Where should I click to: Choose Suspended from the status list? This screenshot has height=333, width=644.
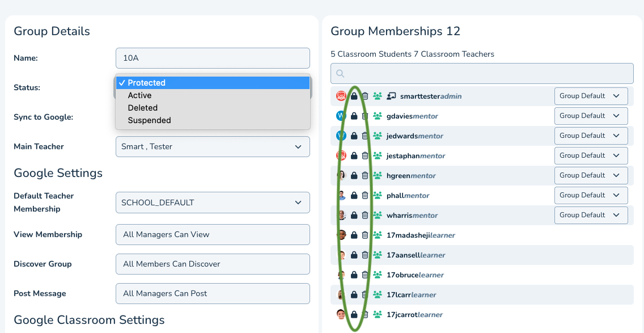pyautogui.click(x=149, y=120)
